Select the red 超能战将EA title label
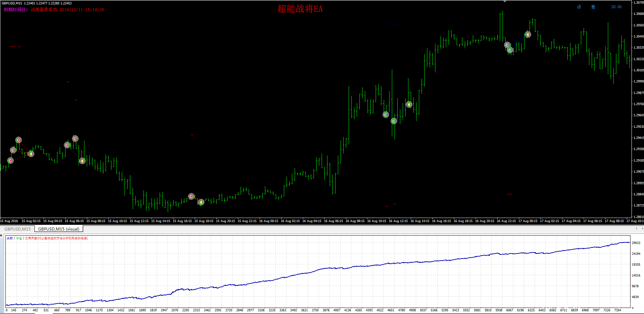Image resolution: width=644 pixels, height=314 pixels. coord(300,9)
